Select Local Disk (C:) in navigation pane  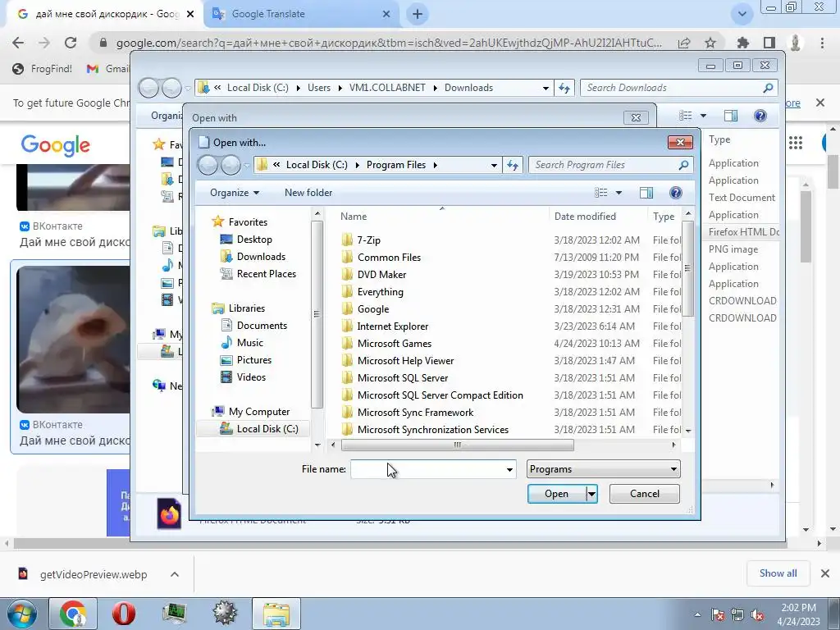coord(267,428)
